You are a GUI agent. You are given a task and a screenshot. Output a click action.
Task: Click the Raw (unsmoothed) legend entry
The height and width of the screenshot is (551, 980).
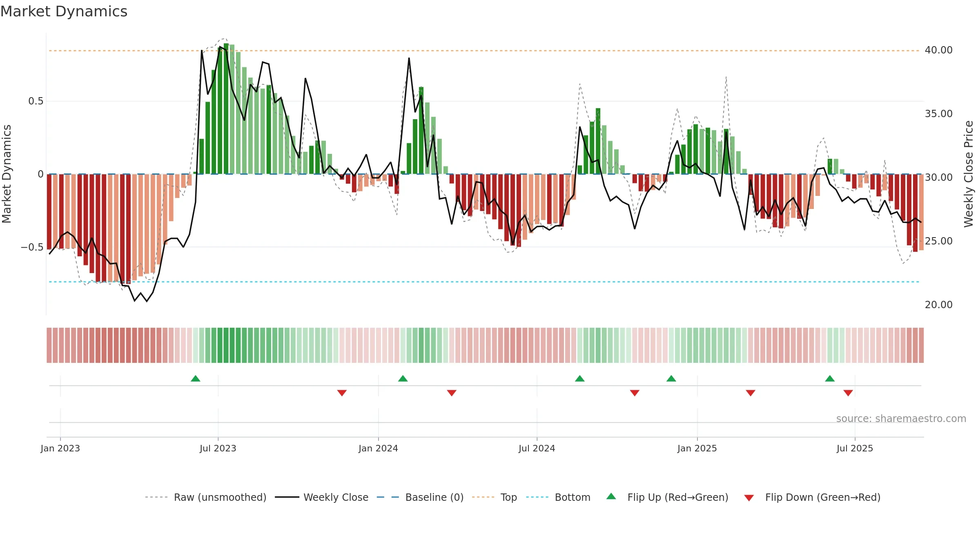pos(206,497)
